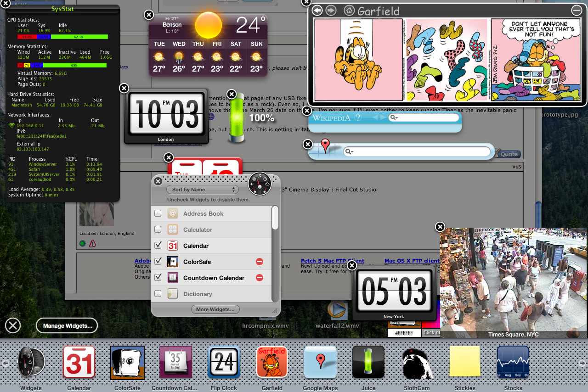Click the red Google Maps pin icon

[325, 146]
